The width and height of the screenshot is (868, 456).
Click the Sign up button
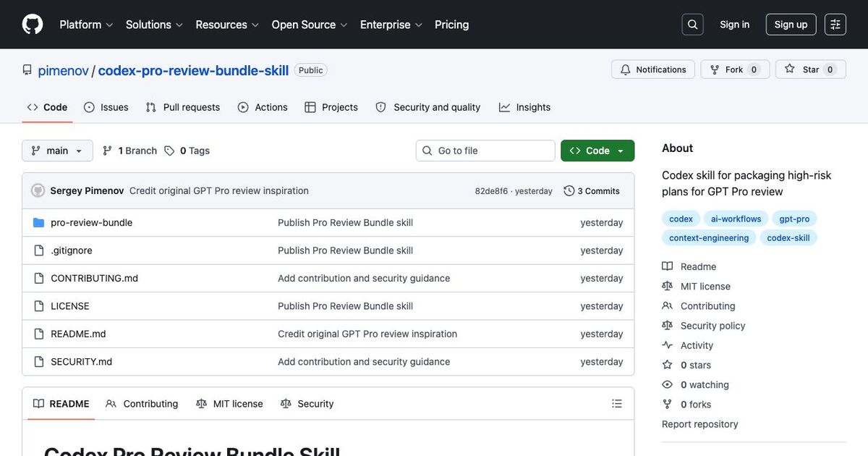(791, 25)
